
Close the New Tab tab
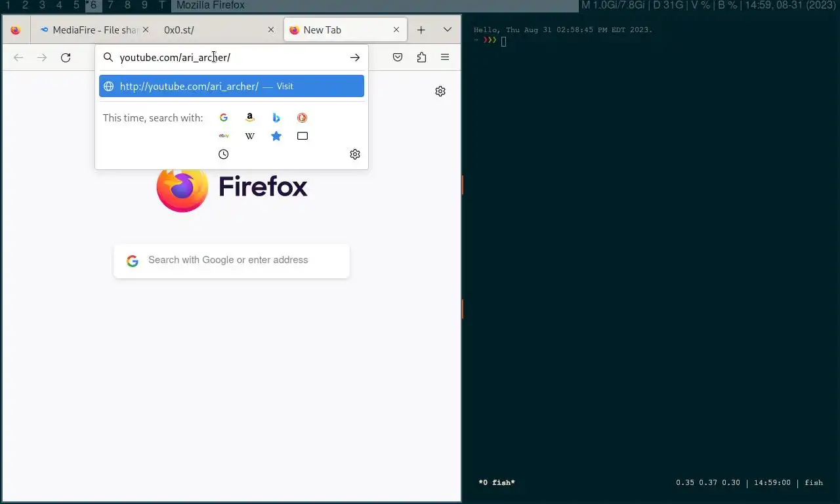tap(396, 30)
